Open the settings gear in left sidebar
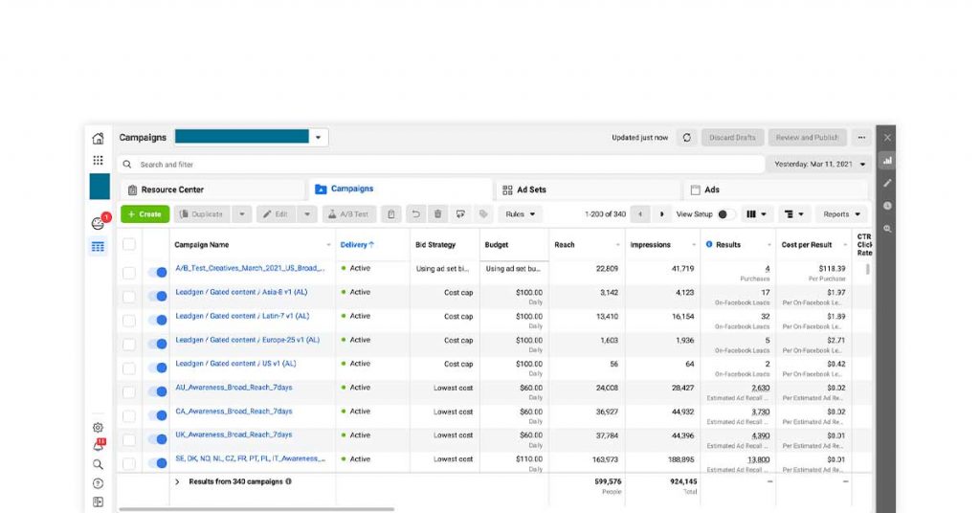This screenshot has width=980, height=513. 98,428
